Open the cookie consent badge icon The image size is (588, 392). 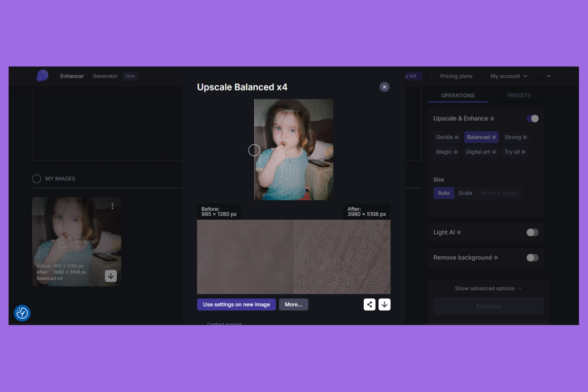22,313
